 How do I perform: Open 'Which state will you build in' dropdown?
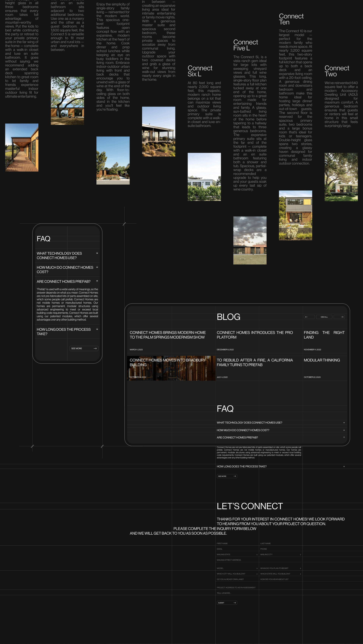[x=280, y=573]
